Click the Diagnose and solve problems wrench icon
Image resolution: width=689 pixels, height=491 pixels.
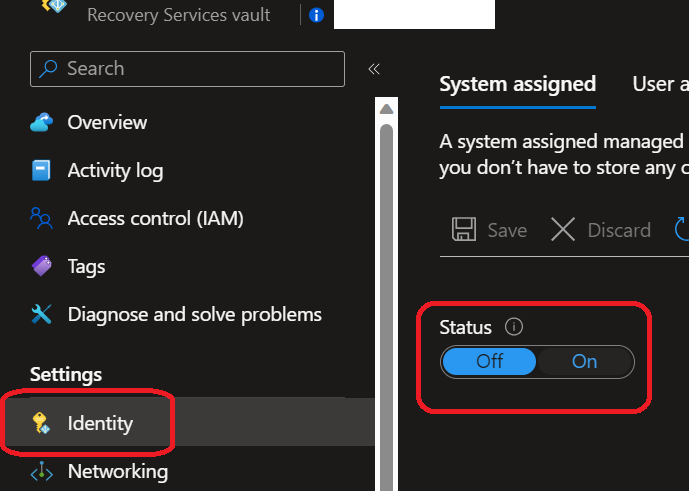coord(41,314)
